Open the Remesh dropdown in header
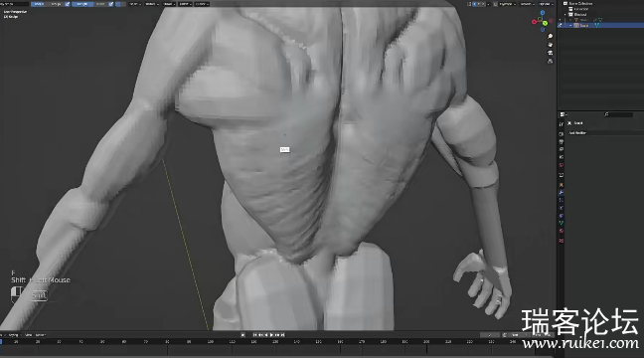 point(527,4)
